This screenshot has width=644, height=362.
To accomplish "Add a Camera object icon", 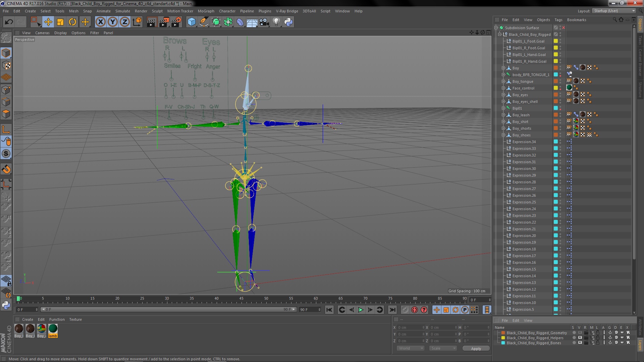I will click(264, 22).
